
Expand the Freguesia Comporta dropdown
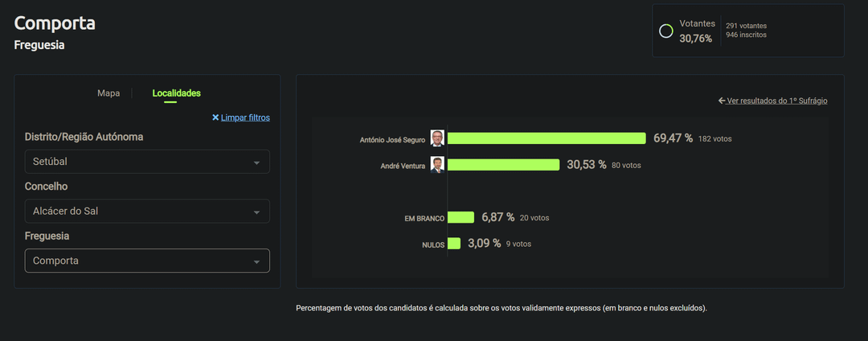(147, 261)
